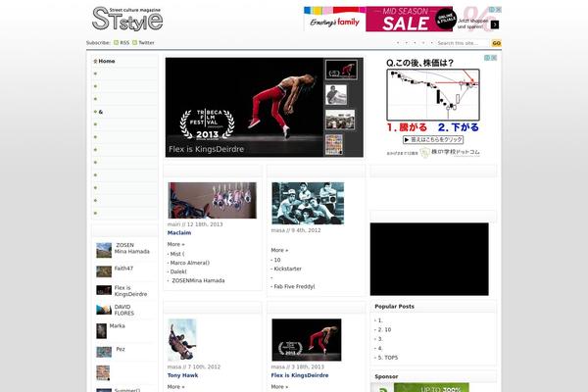Click More » under Flex is KingsDeirdre post
This screenshot has height=392, width=588.
279,387
